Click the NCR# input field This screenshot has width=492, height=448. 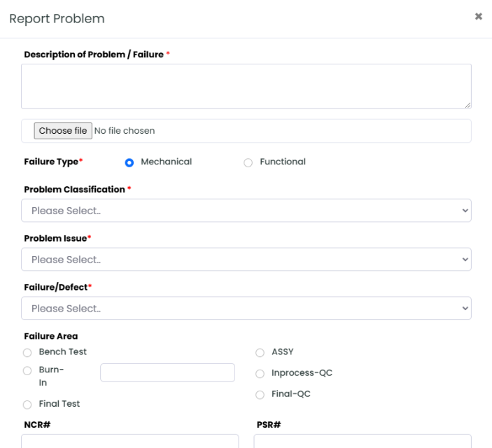[x=130, y=441]
